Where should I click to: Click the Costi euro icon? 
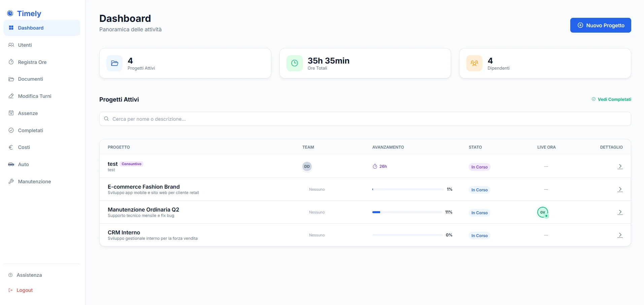click(x=11, y=147)
